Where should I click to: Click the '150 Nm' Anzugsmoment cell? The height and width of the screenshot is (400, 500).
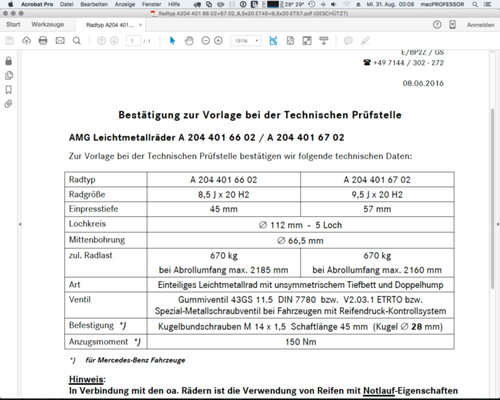tap(300, 342)
